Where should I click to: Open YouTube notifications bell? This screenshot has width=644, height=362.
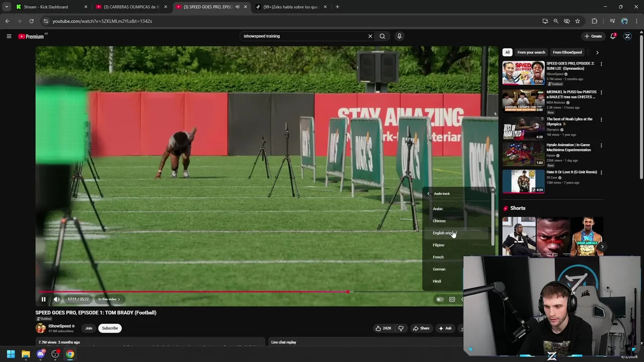(x=613, y=36)
